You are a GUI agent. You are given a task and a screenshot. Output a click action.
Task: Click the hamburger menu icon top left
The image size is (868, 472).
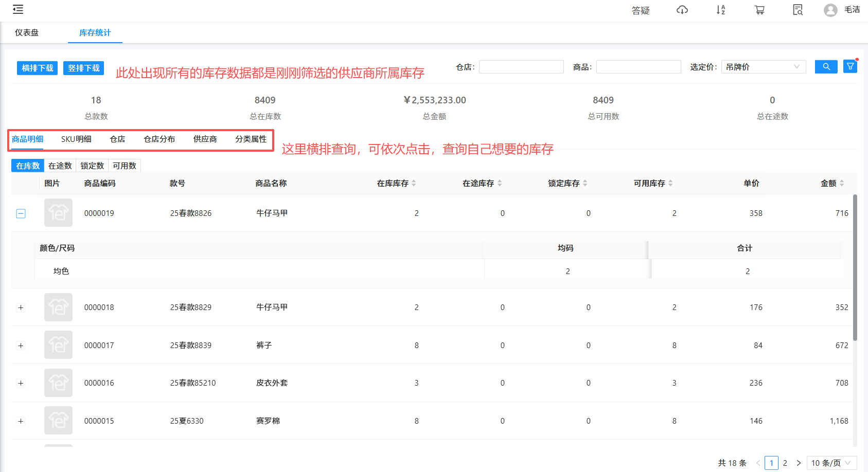tap(17, 9)
